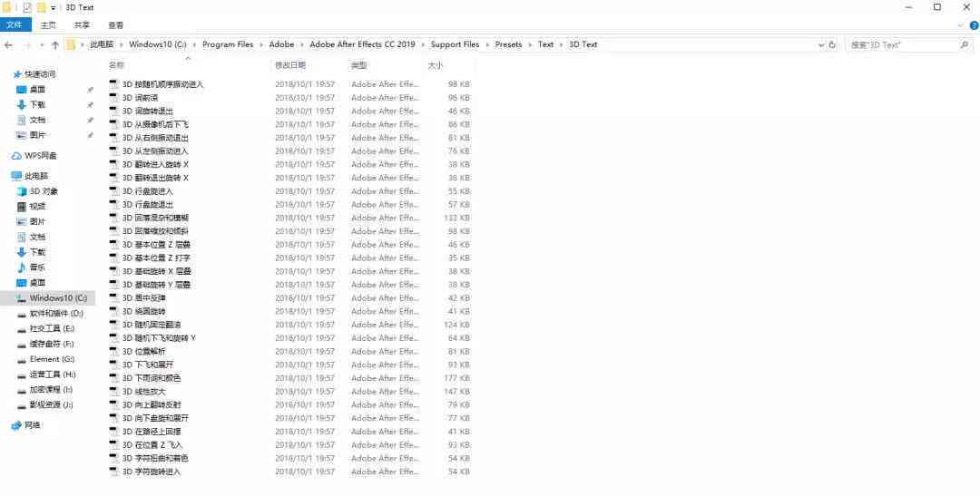Open WPS网盘 cloud icon in sidebar

point(17,156)
